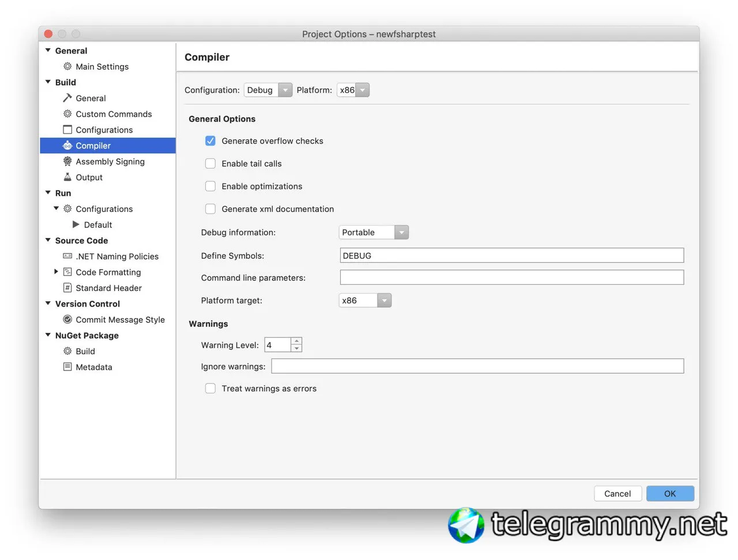
Task: Click the Command line parameters field
Action: point(512,277)
